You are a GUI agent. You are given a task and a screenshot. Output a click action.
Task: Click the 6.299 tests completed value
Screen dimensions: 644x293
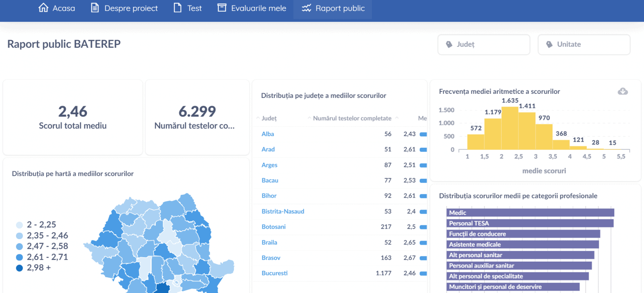[x=197, y=111]
